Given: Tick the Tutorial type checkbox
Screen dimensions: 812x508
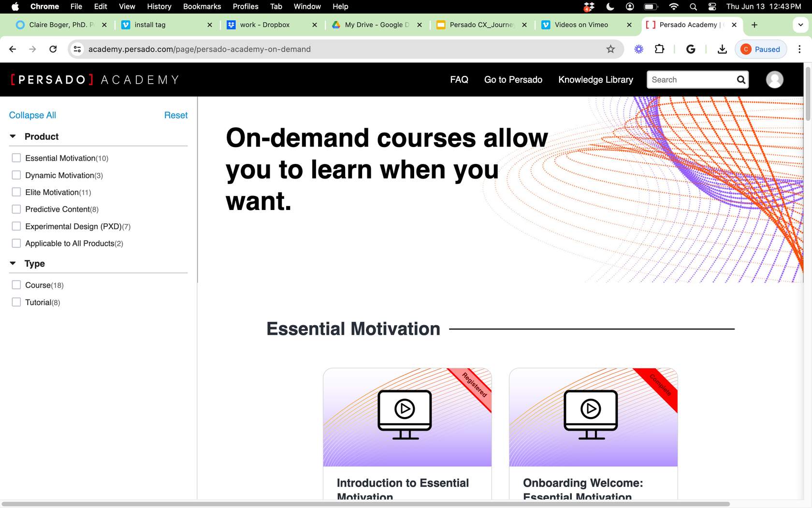Looking at the screenshot, I should click(x=16, y=302).
